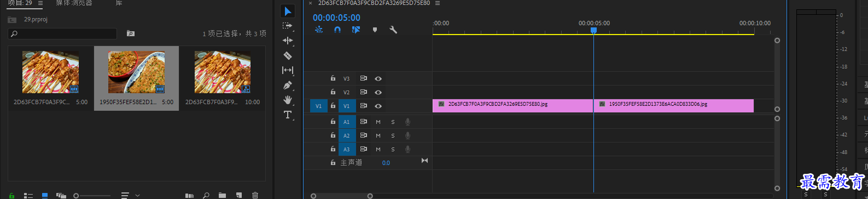Target the V1 track header

(346, 106)
